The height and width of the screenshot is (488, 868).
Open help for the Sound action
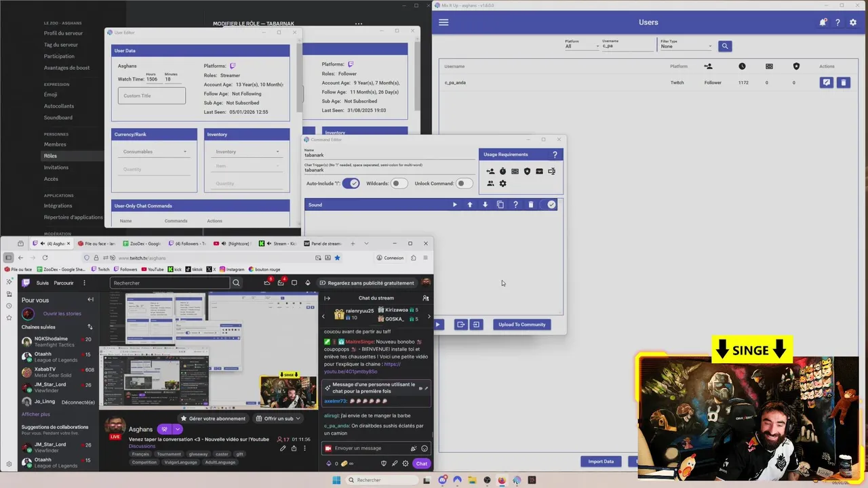515,205
